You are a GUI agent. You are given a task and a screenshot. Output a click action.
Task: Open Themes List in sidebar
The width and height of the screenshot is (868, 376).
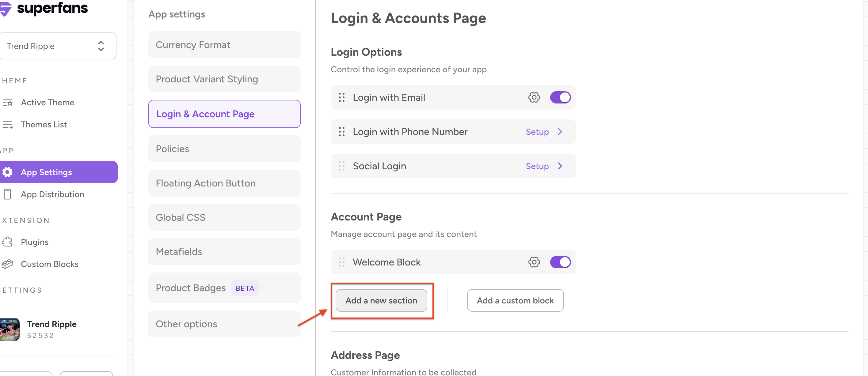coord(44,125)
